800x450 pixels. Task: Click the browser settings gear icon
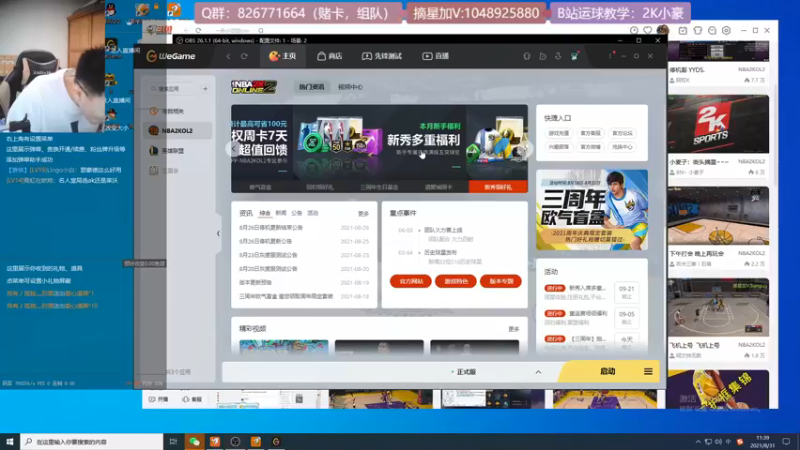tap(726, 31)
